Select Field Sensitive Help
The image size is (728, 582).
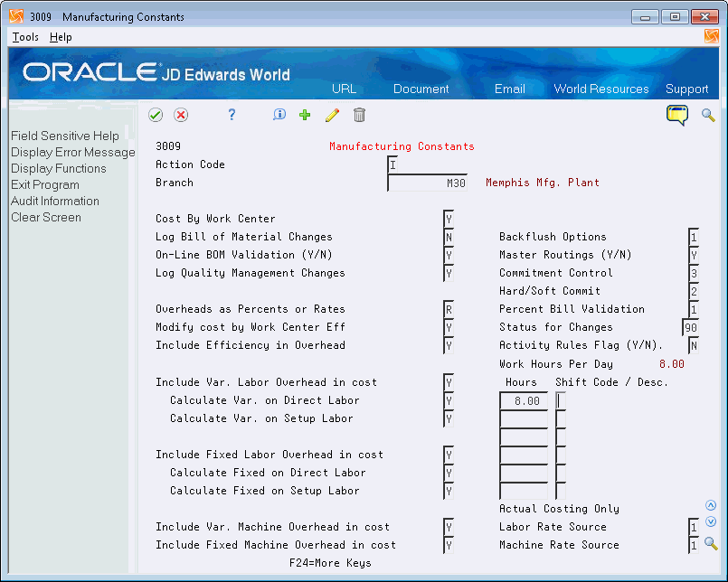[x=65, y=136]
